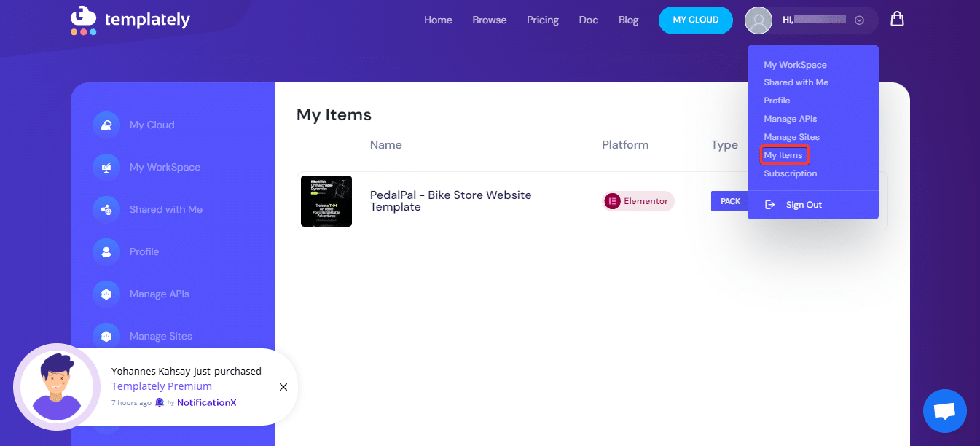Select My Items from the account menu
The image size is (980, 446).
(x=784, y=154)
